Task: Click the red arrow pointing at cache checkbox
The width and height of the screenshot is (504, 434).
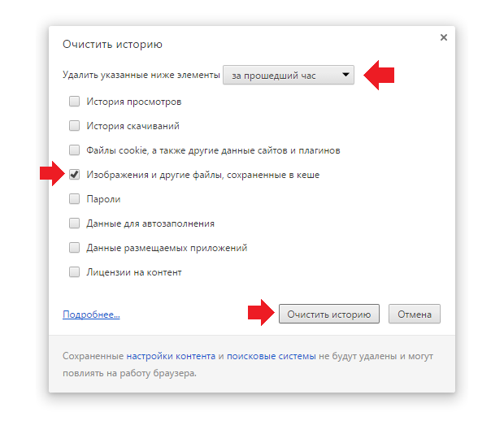Action: click(51, 174)
